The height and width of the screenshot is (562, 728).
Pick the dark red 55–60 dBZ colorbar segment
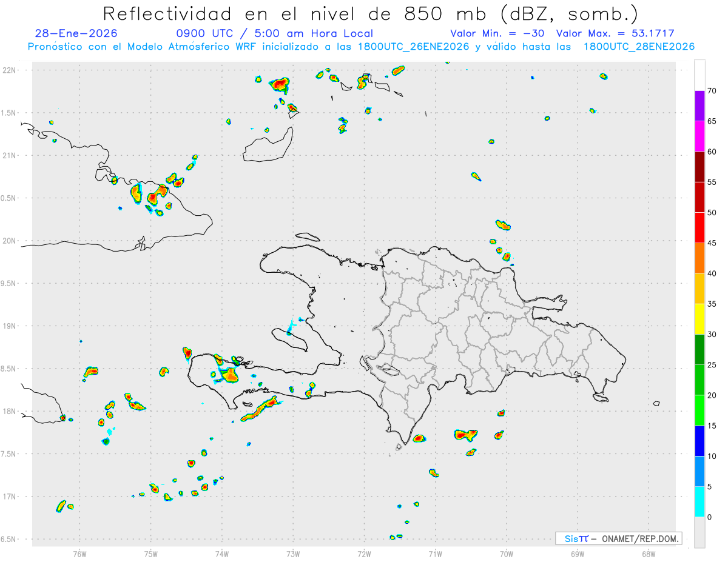click(x=699, y=167)
